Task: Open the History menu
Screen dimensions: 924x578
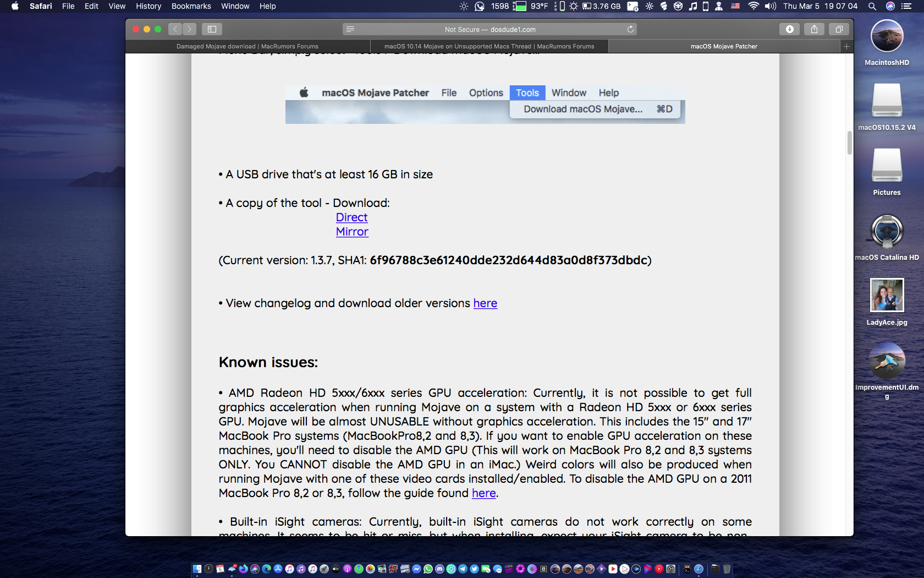Action: coord(148,6)
